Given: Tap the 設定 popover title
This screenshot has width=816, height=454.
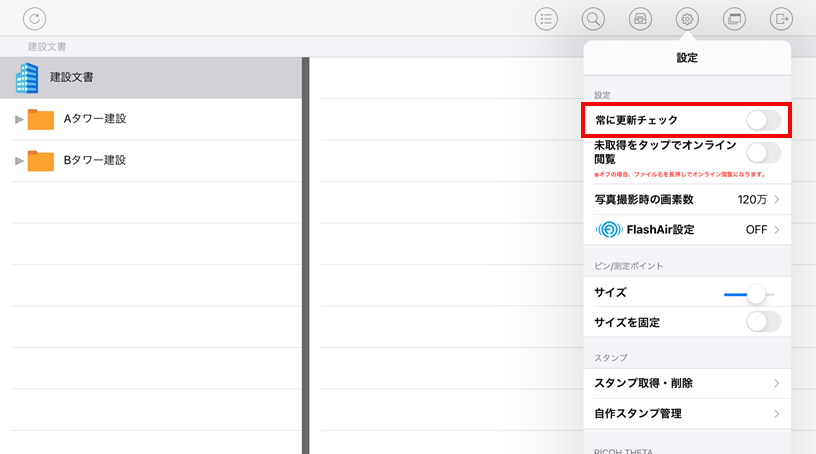Looking at the screenshot, I should pos(687,58).
